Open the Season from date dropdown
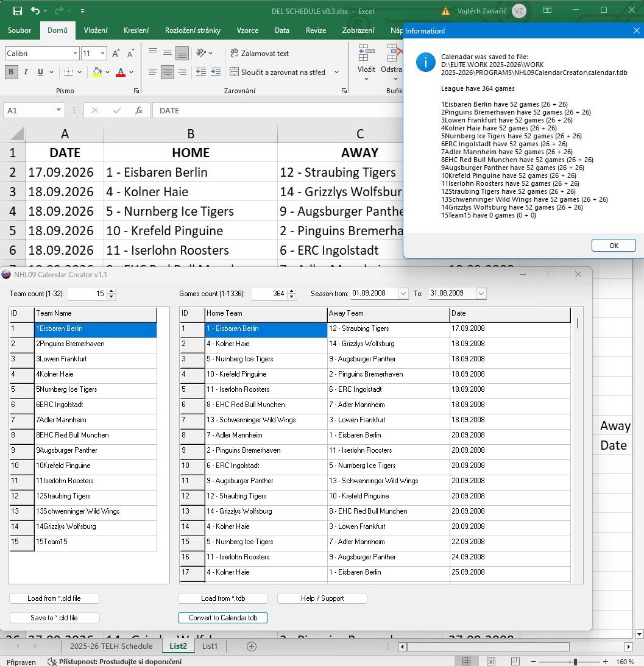Viewport: 644px width, 666px height. click(x=403, y=293)
